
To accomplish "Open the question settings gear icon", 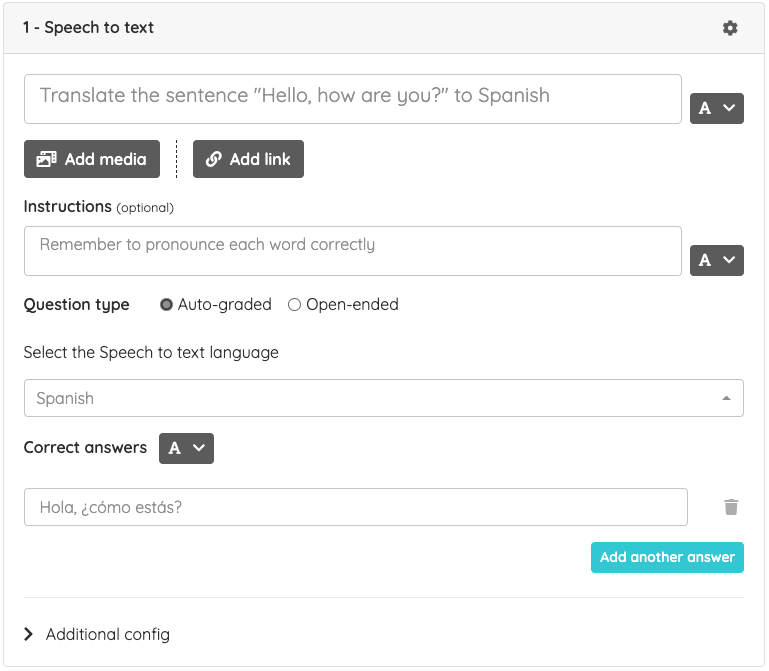I will tap(730, 28).
